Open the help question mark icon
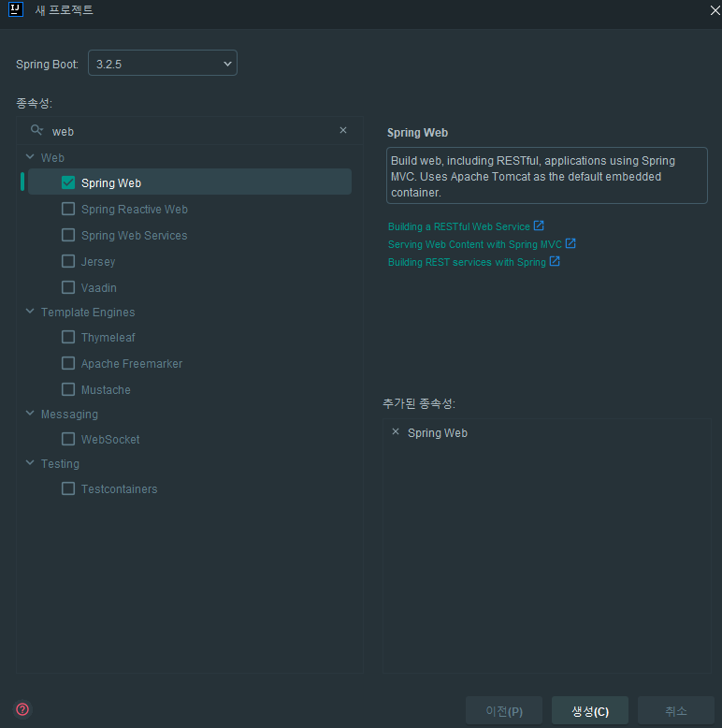 pyautogui.click(x=22, y=709)
